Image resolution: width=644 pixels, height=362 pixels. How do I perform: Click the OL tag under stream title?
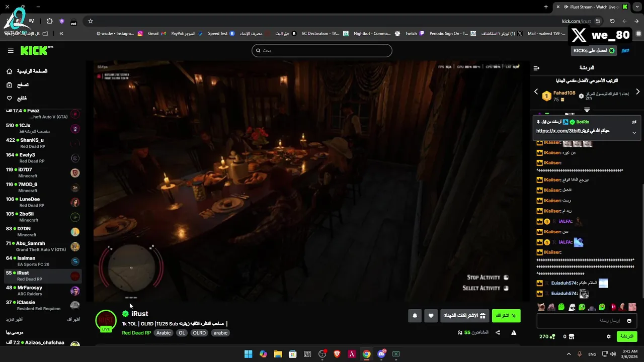pos(182,333)
